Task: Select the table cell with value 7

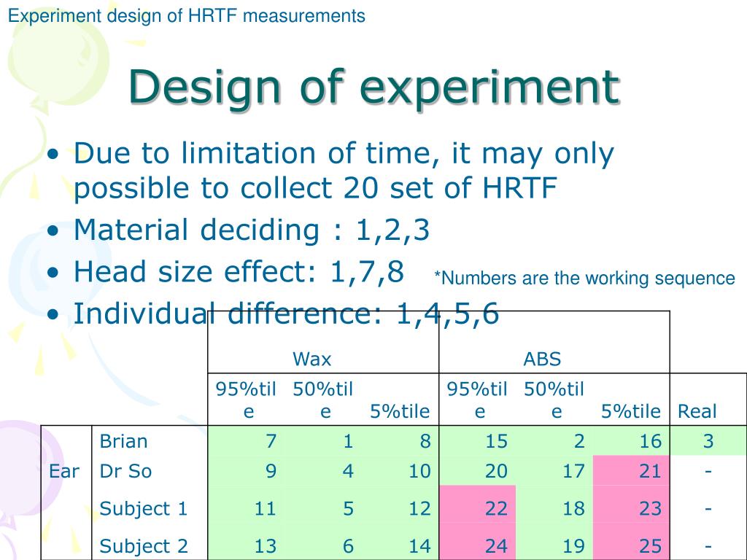Action: 246,441
